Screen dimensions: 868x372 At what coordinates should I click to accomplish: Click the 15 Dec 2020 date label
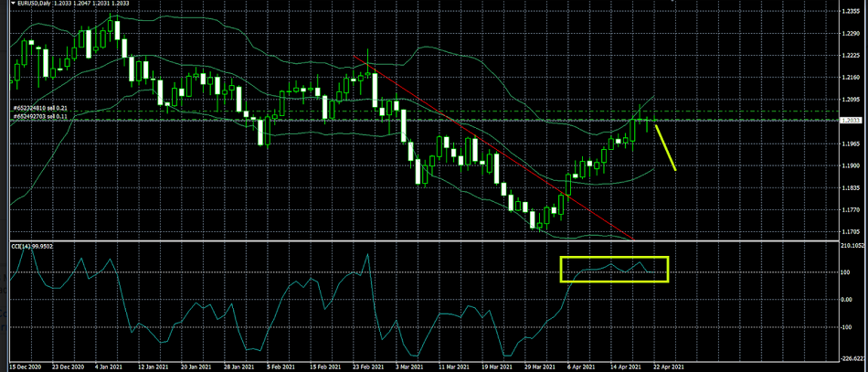[25, 366]
